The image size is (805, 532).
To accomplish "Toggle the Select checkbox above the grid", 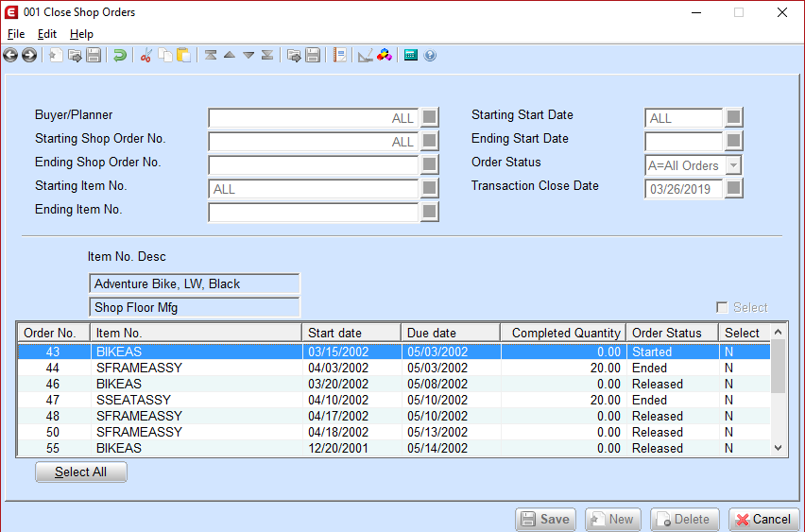I will coord(722,308).
